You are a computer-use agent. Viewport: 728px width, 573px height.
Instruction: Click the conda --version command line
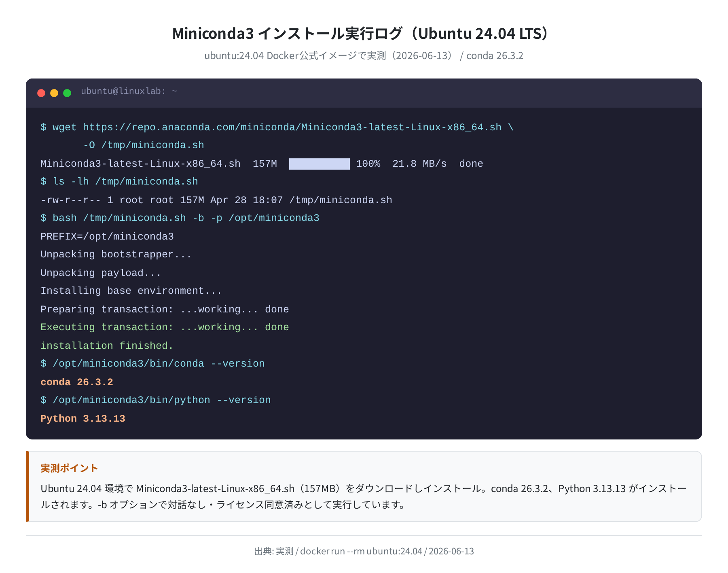click(152, 364)
